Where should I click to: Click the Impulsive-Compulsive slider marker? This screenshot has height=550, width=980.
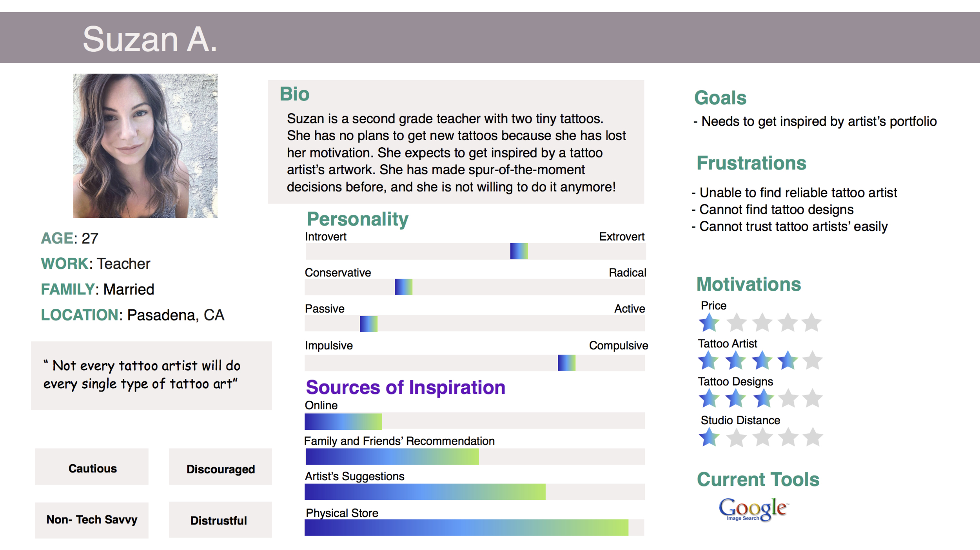pyautogui.click(x=566, y=363)
